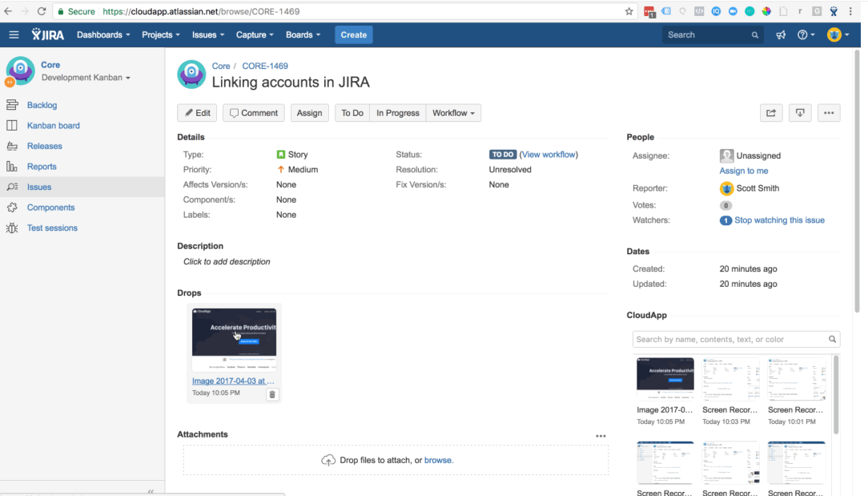
Task: Click the Assign to me link
Action: [743, 171]
